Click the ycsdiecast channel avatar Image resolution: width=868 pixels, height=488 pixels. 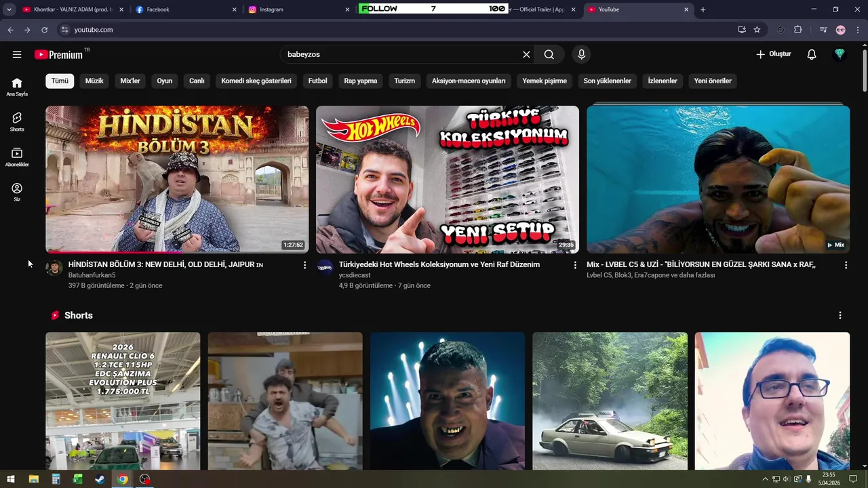(325, 268)
